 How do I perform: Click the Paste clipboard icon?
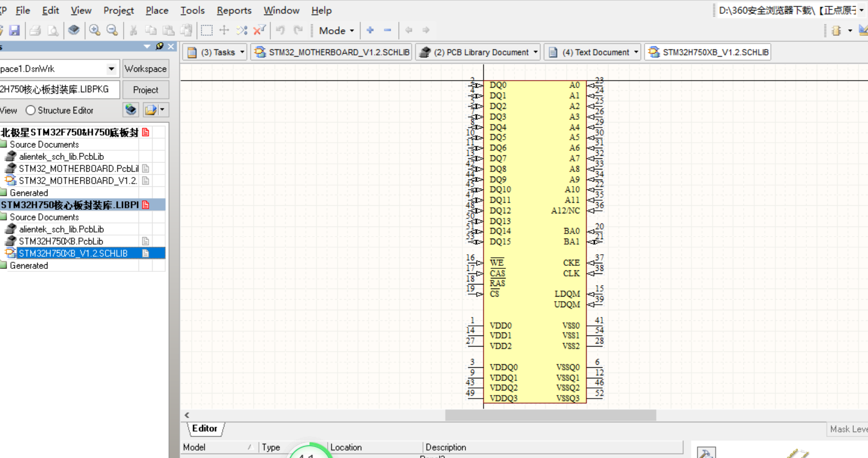point(168,30)
